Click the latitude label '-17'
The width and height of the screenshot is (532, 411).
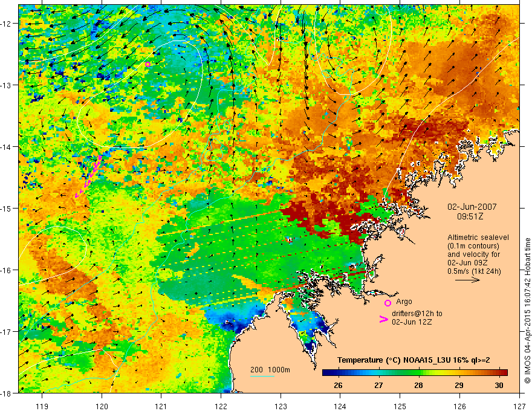[x=7, y=332]
